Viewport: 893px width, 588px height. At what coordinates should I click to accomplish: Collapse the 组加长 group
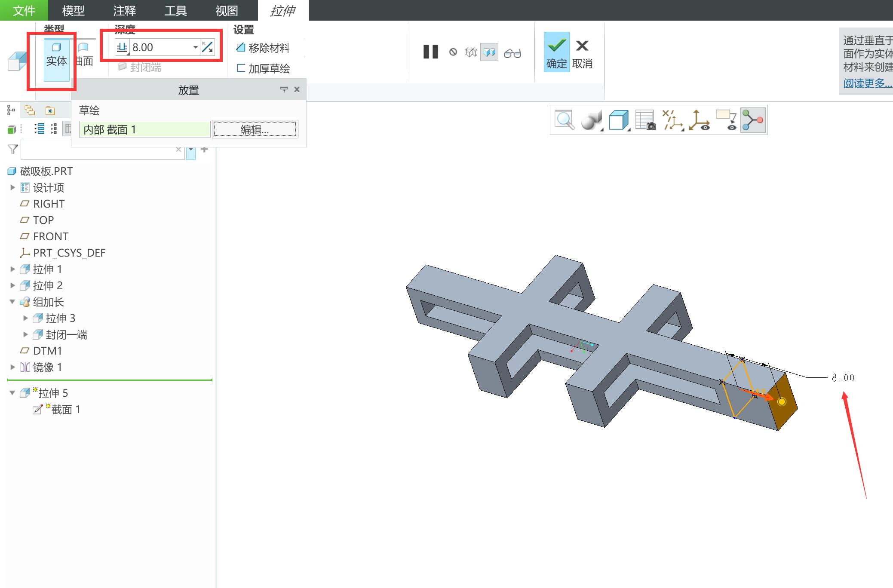click(x=12, y=302)
